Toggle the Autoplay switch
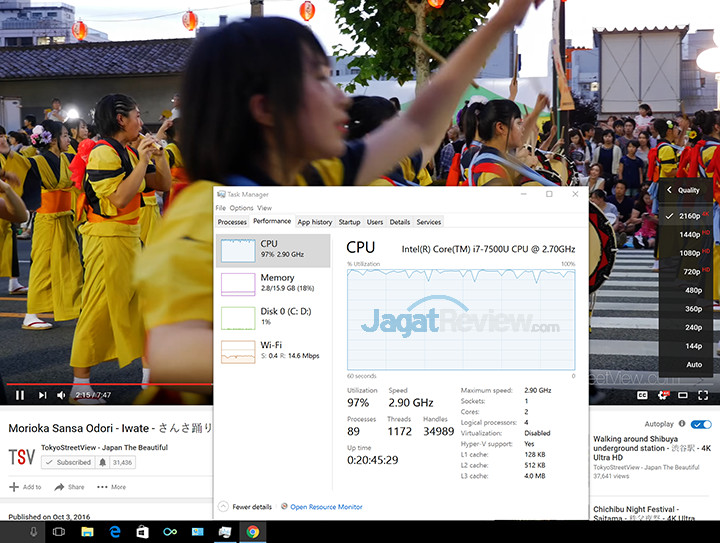 (701, 424)
